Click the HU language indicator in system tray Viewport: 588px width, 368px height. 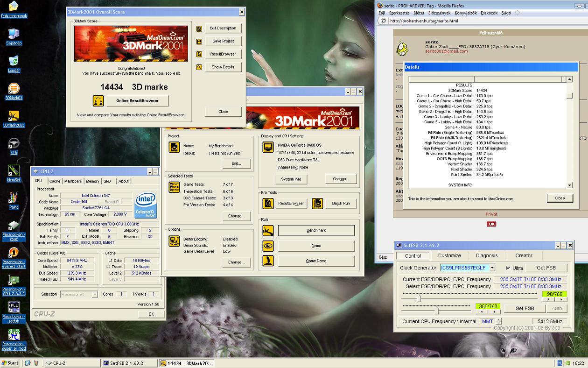(560, 363)
